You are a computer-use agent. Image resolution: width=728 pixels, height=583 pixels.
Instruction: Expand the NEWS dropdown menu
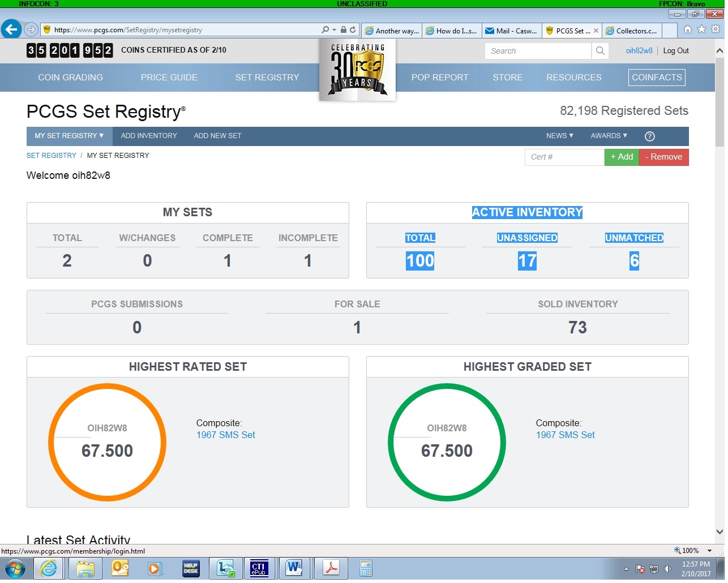tap(560, 136)
